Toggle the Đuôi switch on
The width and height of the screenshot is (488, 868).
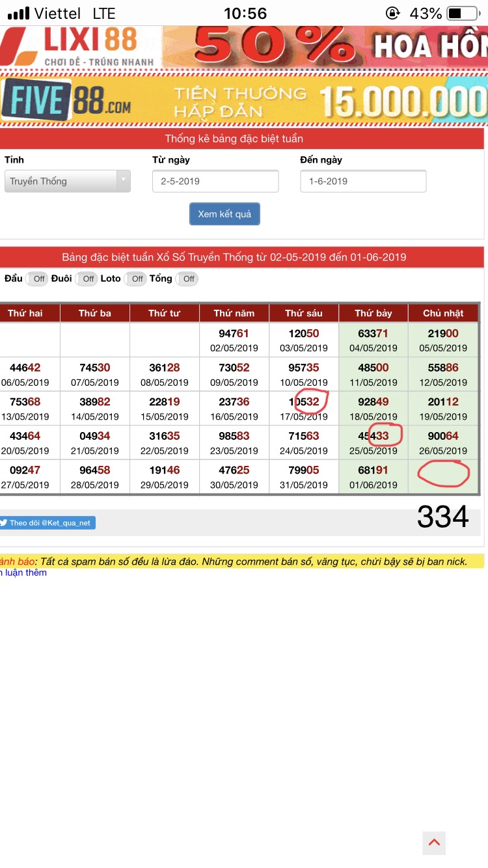pyautogui.click(x=88, y=279)
